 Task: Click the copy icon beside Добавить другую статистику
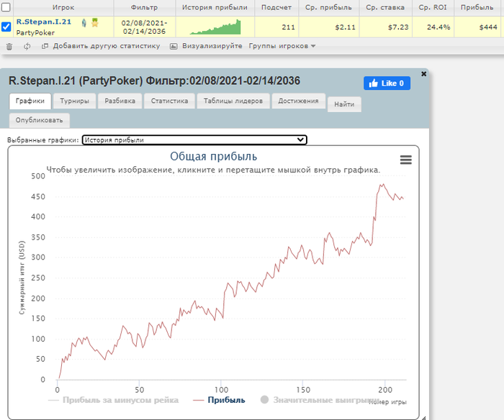click(x=45, y=46)
